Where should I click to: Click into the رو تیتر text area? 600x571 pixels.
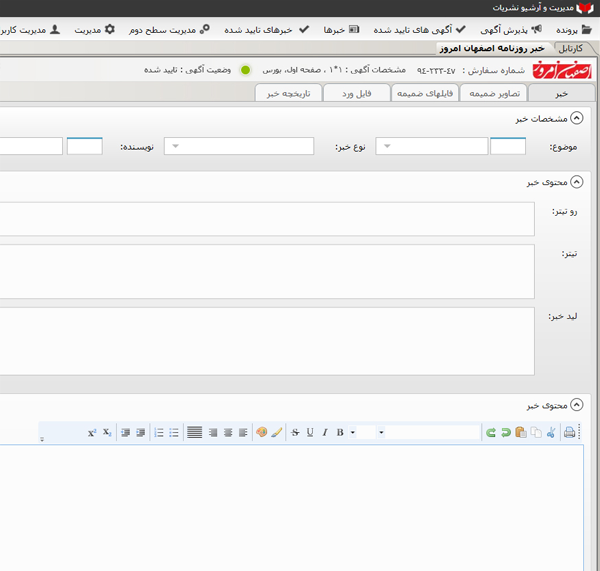pyautogui.click(x=267, y=219)
